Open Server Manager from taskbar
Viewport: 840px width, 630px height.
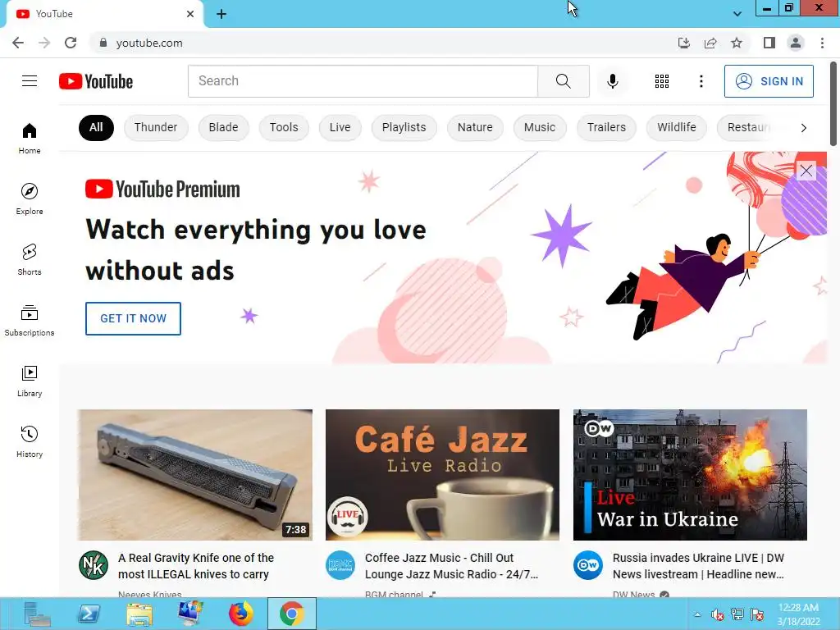click(x=38, y=614)
